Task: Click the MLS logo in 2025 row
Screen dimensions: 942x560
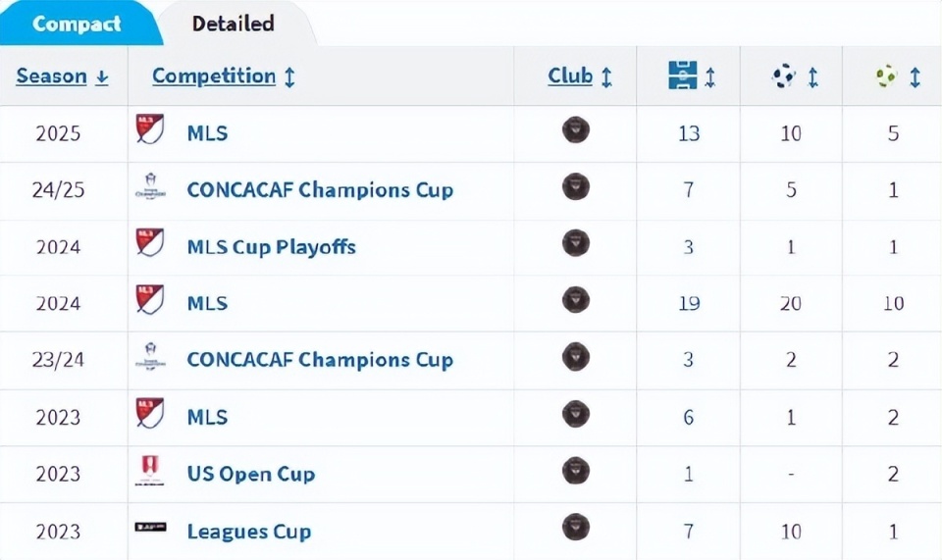Action: [x=150, y=130]
